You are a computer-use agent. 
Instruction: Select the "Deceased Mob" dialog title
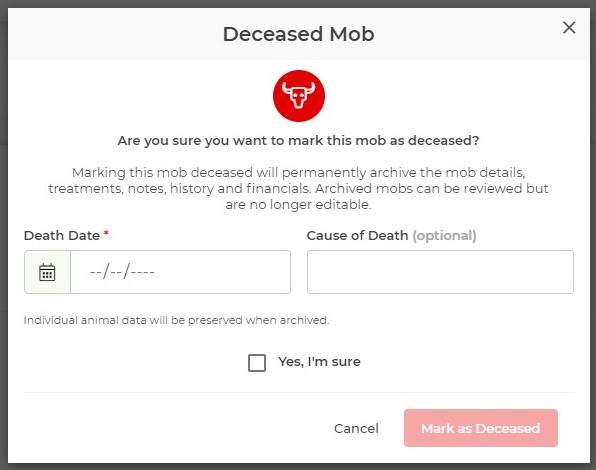point(299,34)
